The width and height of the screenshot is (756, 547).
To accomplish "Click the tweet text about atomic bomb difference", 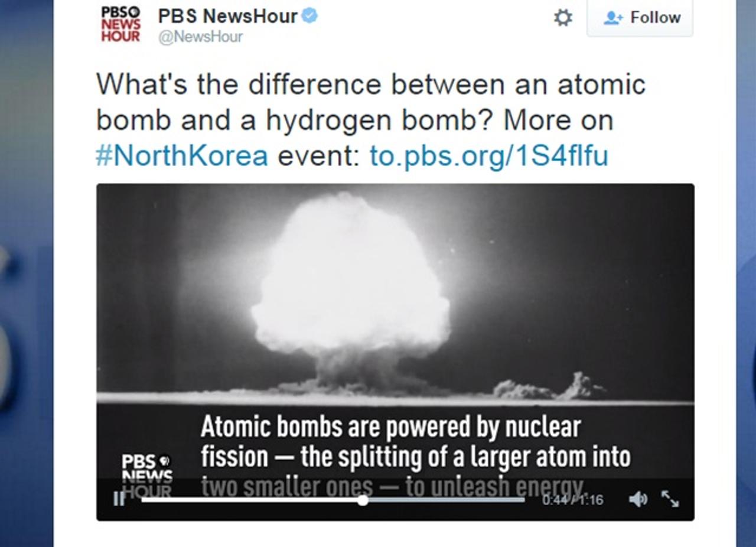I will (371, 120).
